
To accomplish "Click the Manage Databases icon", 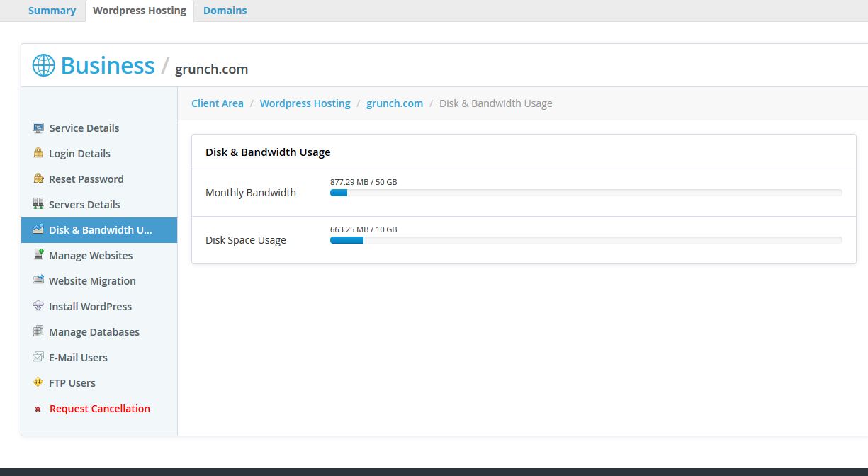I will coord(38,331).
